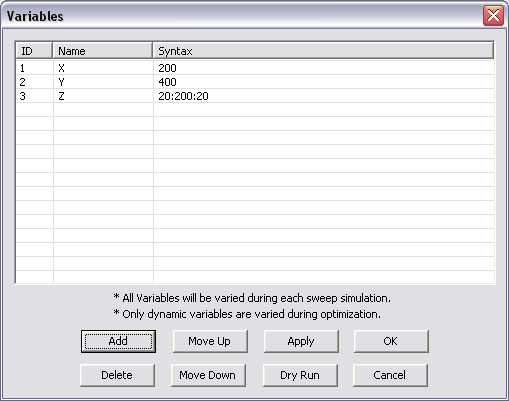Start a Dry Run
The image size is (509, 401).
pos(300,375)
